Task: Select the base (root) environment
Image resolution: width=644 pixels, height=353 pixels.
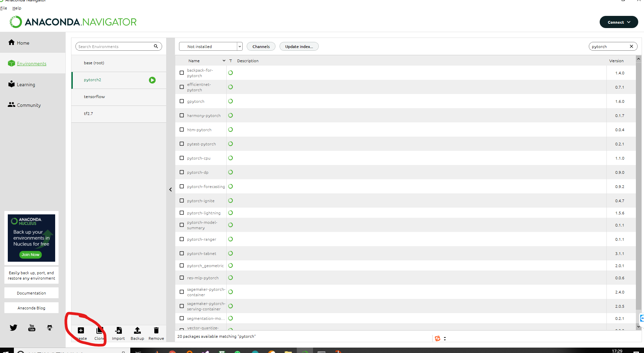Action: (119, 63)
